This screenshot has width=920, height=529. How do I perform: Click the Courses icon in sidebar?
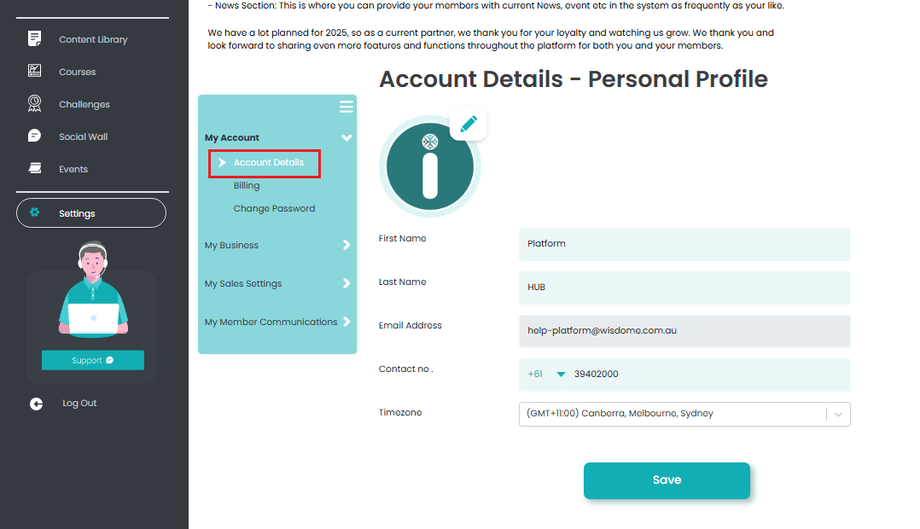tap(35, 72)
